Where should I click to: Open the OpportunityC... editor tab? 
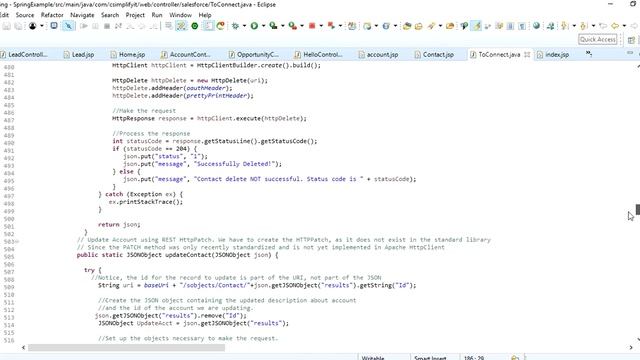[x=254, y=54]
